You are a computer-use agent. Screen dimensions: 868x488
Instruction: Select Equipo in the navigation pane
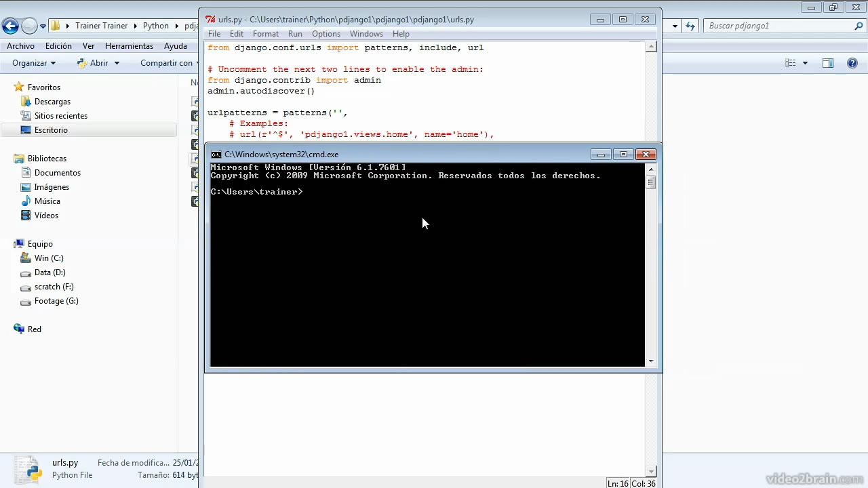tap(40, 244)
